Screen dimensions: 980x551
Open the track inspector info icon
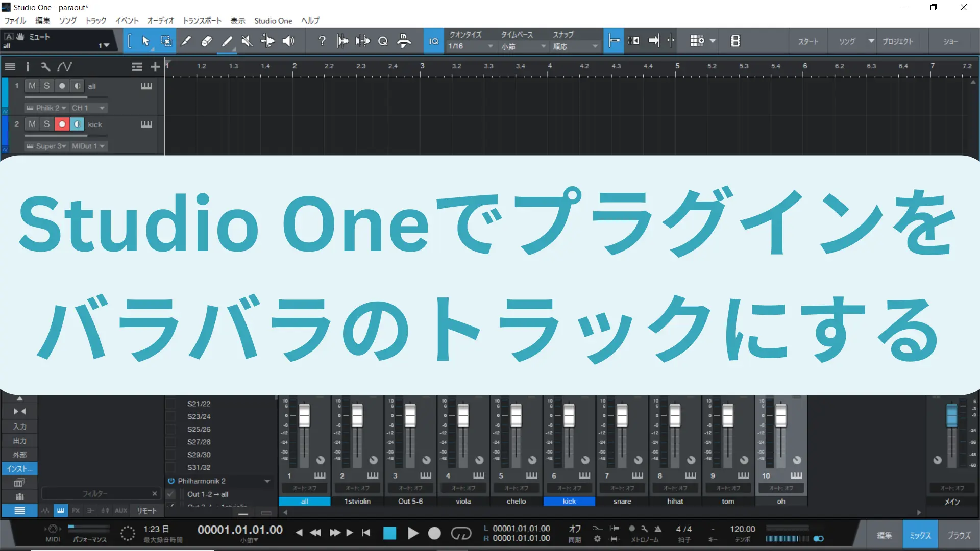[x=28, y=66]
